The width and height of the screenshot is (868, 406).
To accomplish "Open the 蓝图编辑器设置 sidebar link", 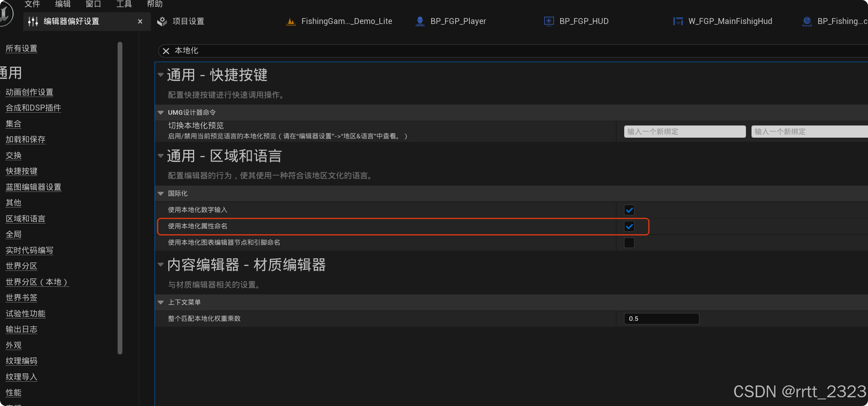I will pos(33,187).
